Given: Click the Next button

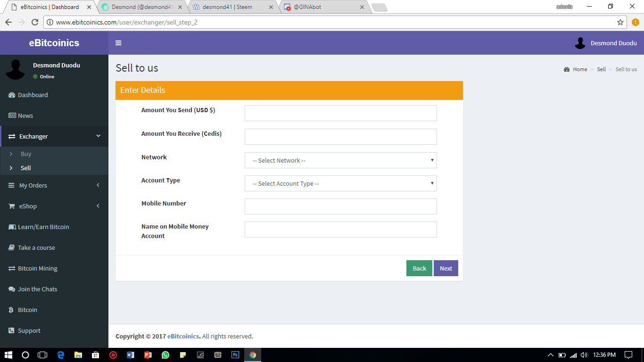Looking at the screenshot, I should [x=446, y=268].
